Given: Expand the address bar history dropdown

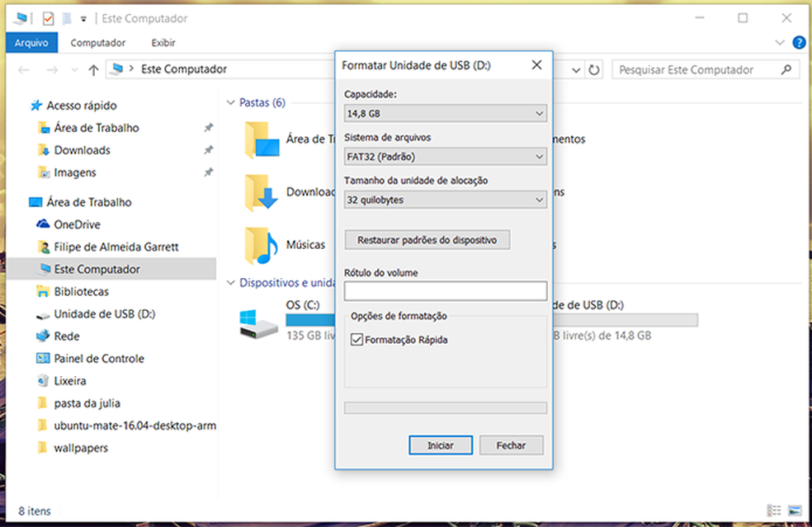Looking at the screenshot, I should click(x=576, y=70).
